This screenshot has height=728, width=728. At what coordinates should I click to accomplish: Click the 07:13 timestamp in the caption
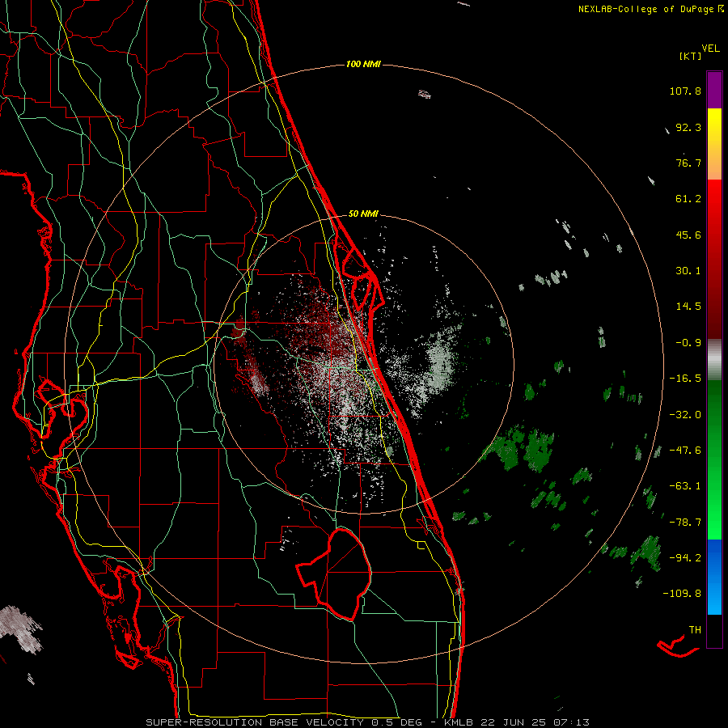click(571, 722)
